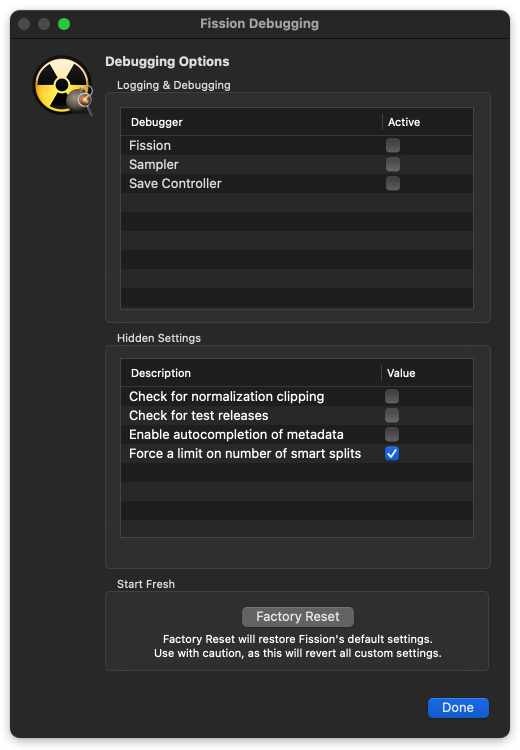The width and height of the screenshot is (520, 750).
Task: Click the Active column header
Action: 428,122
